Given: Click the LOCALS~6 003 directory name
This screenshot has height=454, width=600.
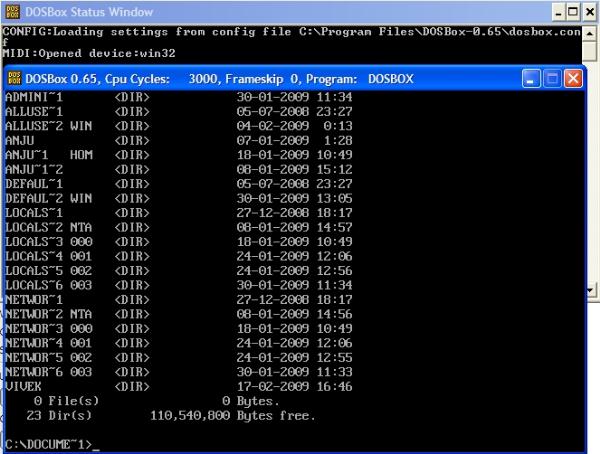Looking at the screenshot, I should pos(49,285).
